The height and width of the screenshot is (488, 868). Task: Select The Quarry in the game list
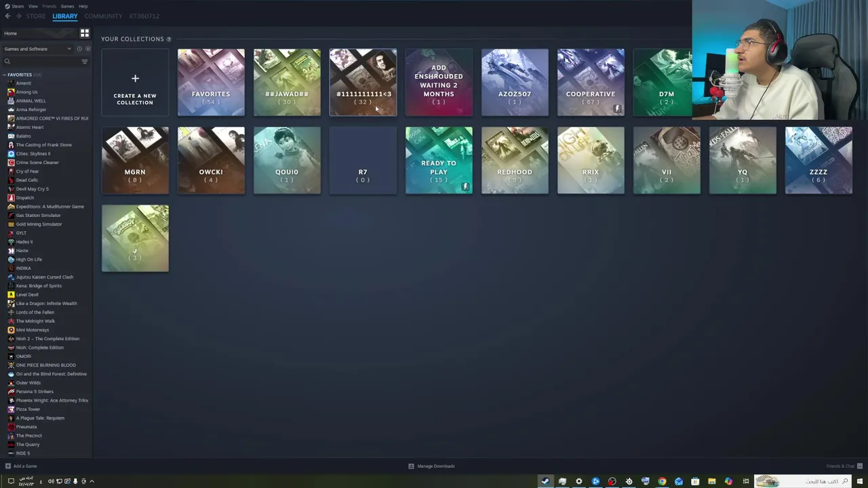pyautogui.click(x=27, y=445)
